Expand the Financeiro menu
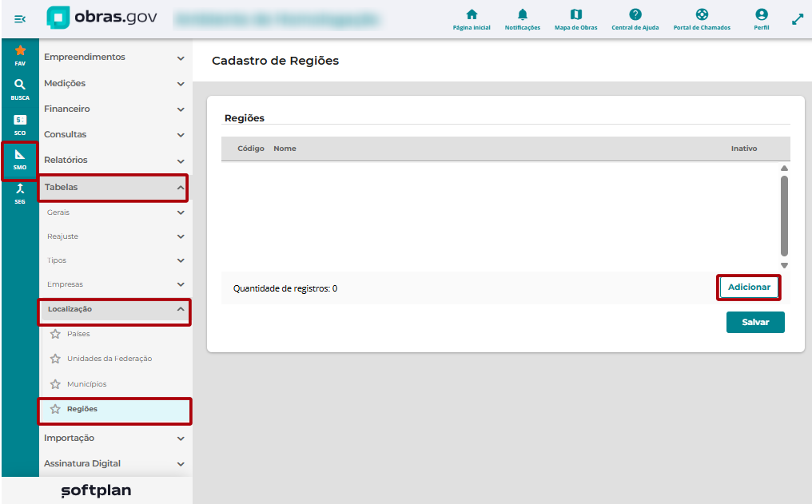Image resolution: width=812 pixels, height=504 pixels. pos(114,109)
